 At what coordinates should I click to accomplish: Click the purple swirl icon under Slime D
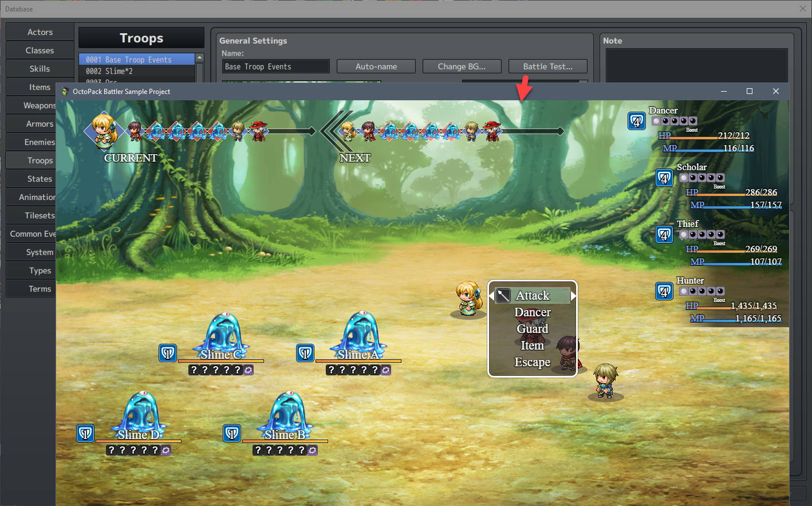(x=165, y=450)
